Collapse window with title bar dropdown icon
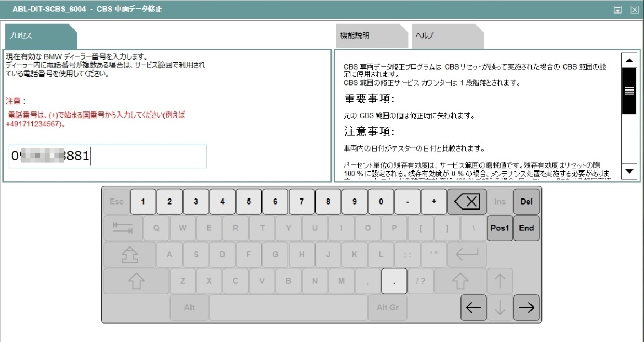Image resolution: width=644 pixels, height=342 pixels. (618, 10)
